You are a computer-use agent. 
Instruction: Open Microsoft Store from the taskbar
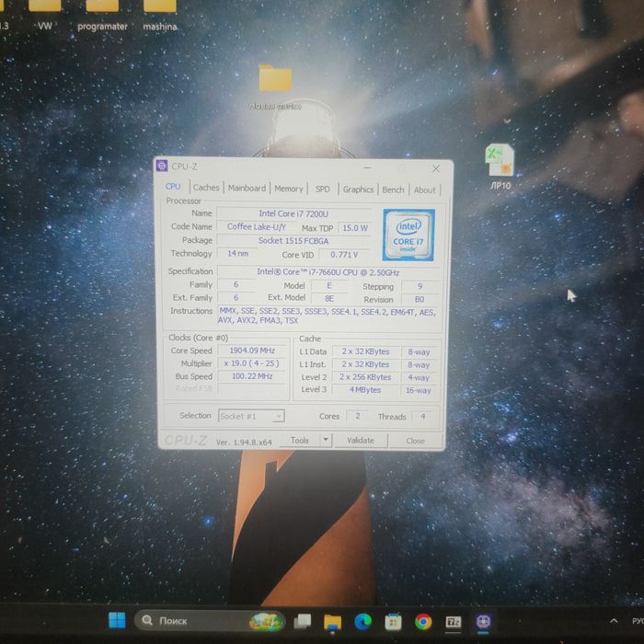(x=393, y=622)
